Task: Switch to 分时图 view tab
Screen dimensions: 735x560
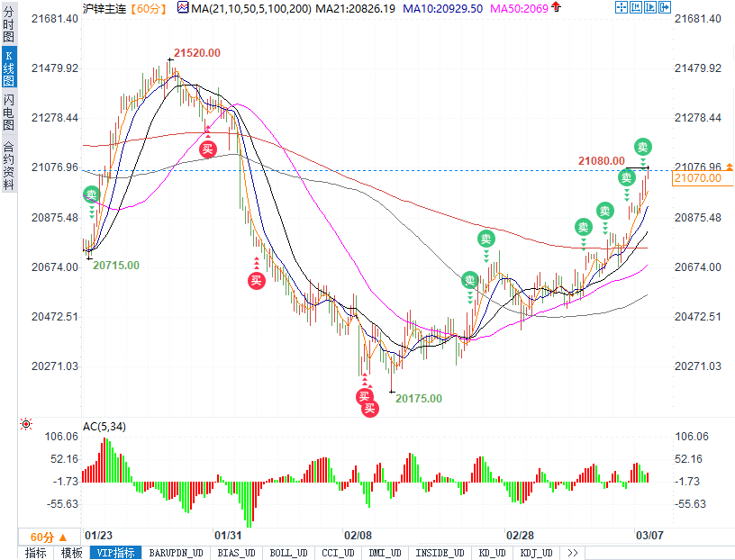Action: click(8, 24)
